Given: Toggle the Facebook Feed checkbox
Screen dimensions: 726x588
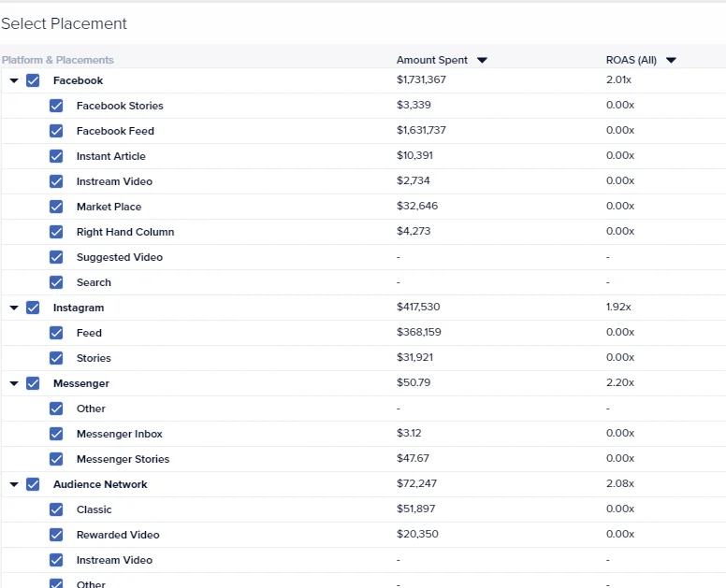Looking at the screenshot, I should (x=56, y=131).
